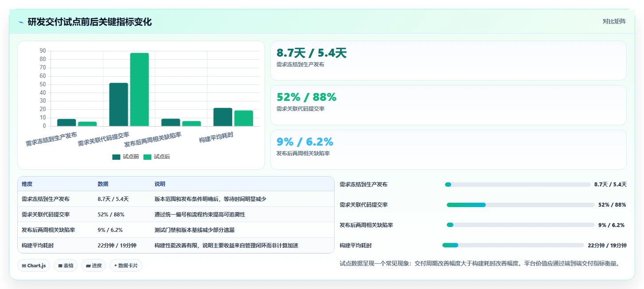Image resolution: width=644 pixels, height=289 pixels.
Task: Click the 9% / 6.2% data card value
Action: click(x=304, y=142)
